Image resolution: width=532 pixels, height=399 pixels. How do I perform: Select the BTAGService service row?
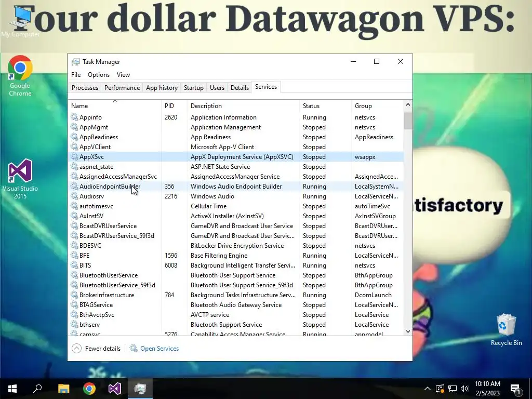point(236,304)
